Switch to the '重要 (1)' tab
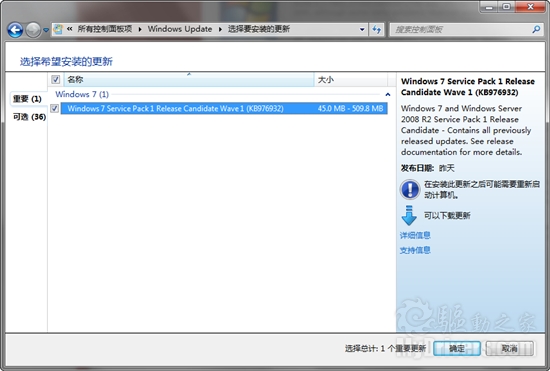550x371 pixels. point(27,99)
